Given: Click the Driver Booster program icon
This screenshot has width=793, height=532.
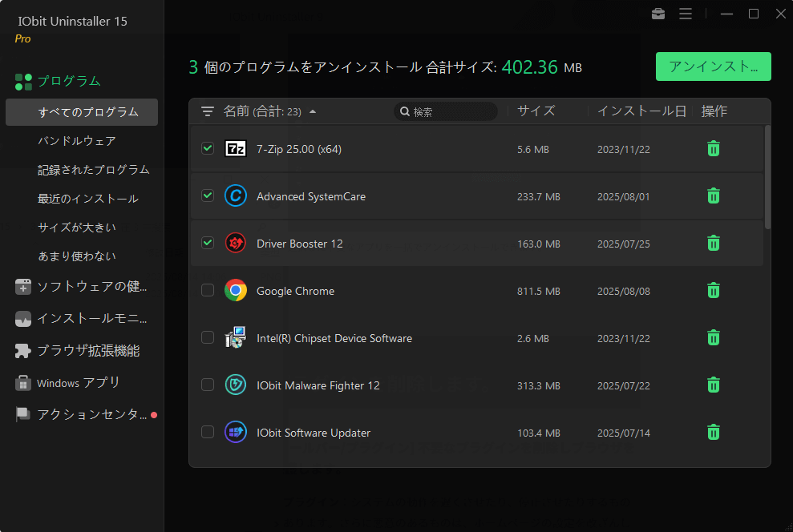Looking at the screenshot, I should pos(235,243).
